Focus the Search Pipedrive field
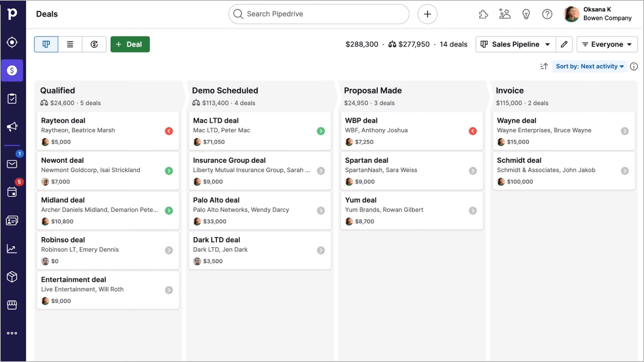This screenshot has height=362, width=644. pyautogui.click(x=319, y=14)
